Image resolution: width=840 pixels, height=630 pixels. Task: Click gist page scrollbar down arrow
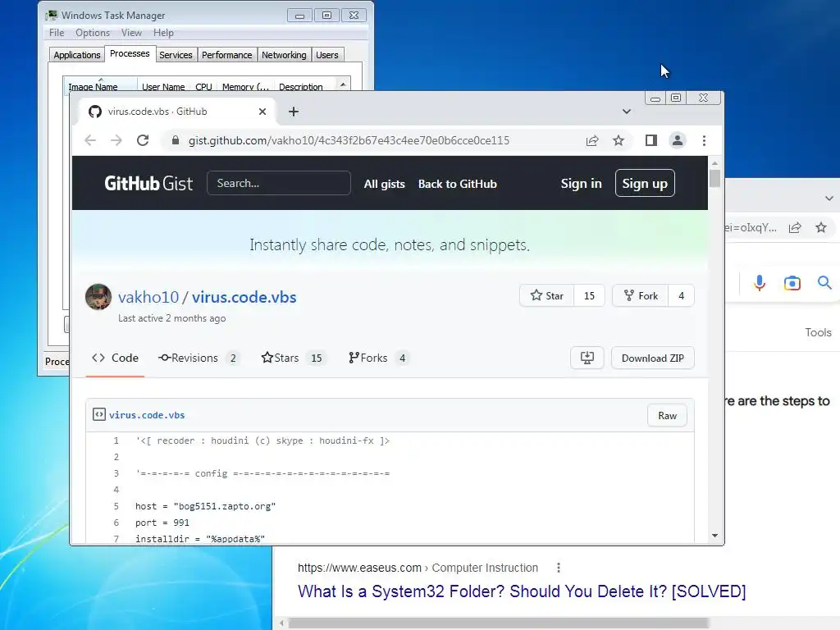click(714, 536)
